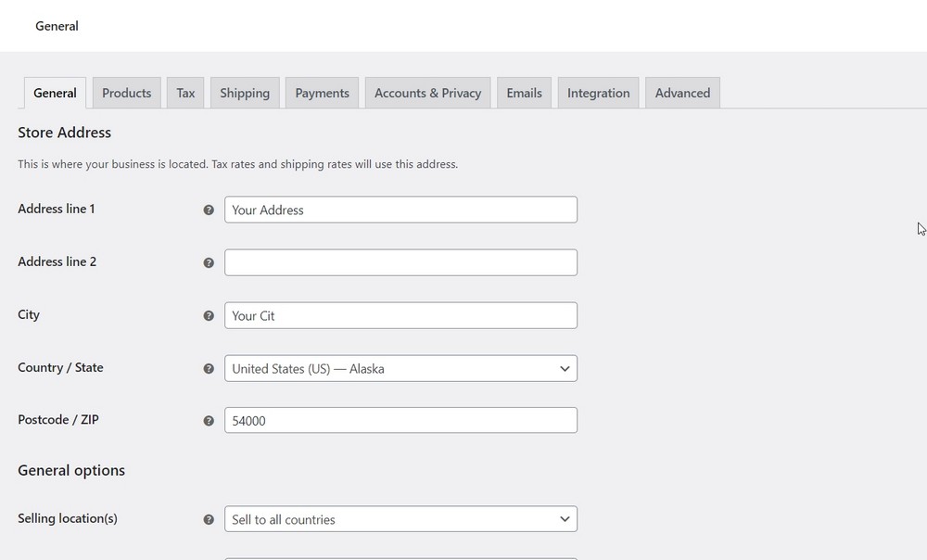The width and height of the screenshot is (927, 560).
Task: Click the Country / State label
Action: click(60, 367)
